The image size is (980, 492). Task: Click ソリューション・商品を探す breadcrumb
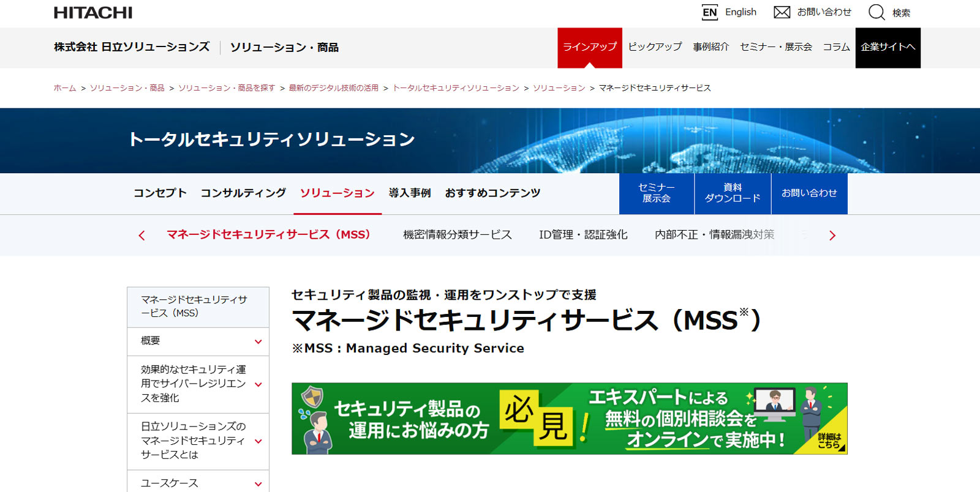(227, 88)
